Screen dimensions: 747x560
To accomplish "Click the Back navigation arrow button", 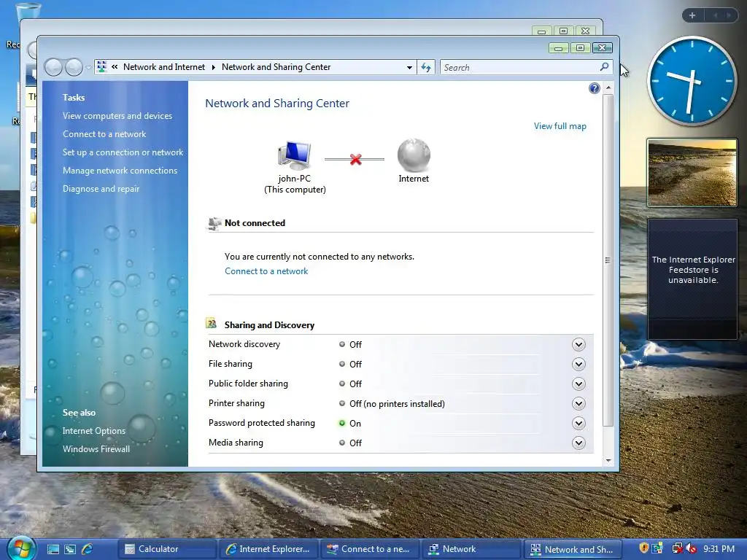I will click(53, 67).
